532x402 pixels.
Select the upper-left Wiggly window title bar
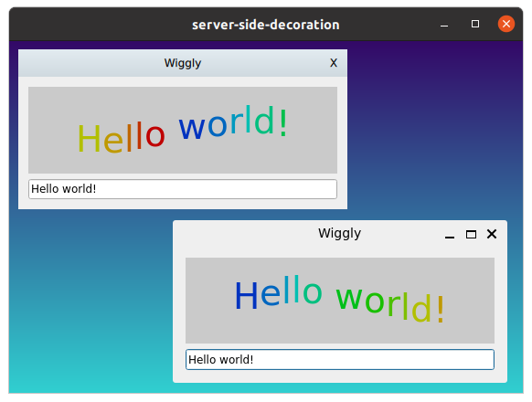coord(183,63)
